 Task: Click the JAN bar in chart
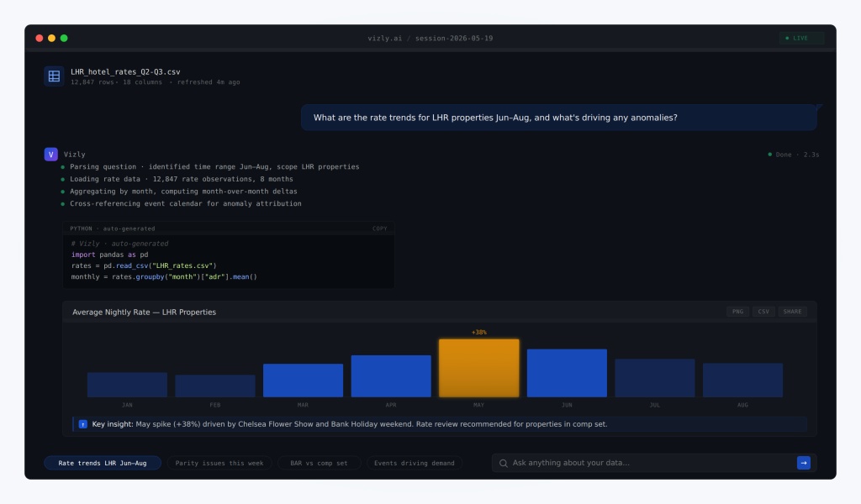click(128, 385)
